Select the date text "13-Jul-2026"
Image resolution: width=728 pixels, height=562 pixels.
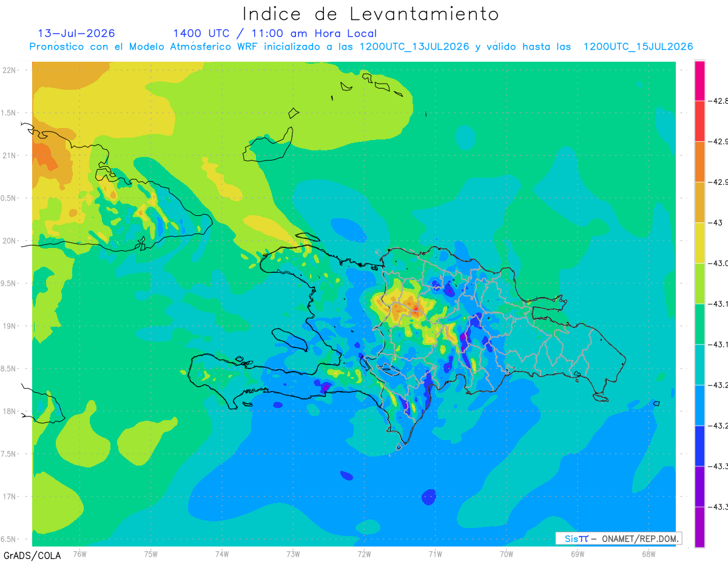point(76,33)
